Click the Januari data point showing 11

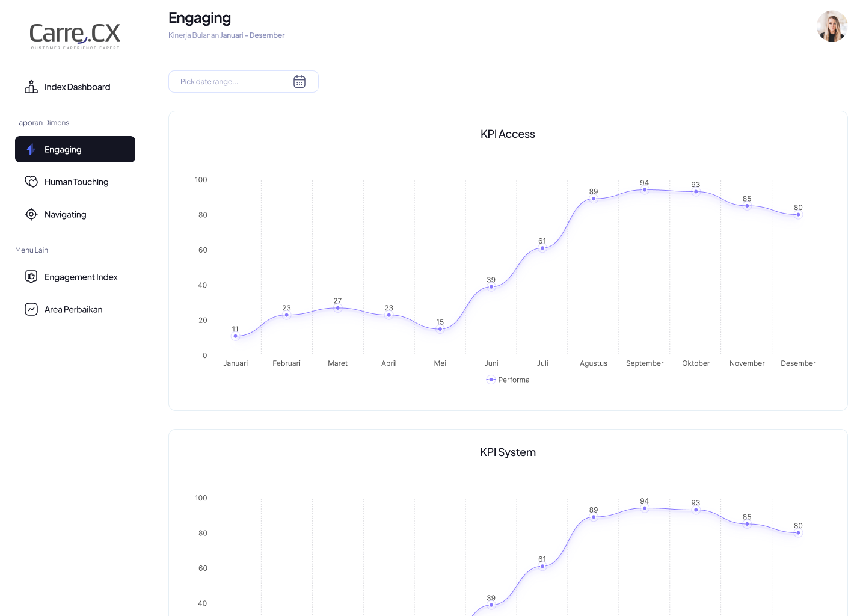(236, 336)
